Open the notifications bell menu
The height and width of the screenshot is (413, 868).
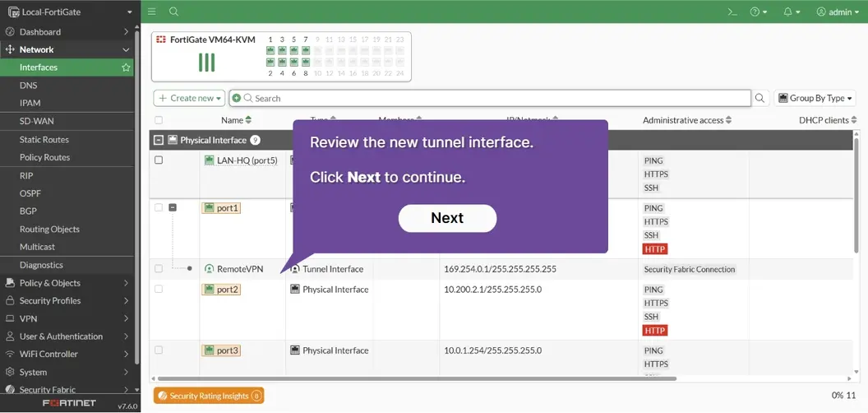pos(792,12)
